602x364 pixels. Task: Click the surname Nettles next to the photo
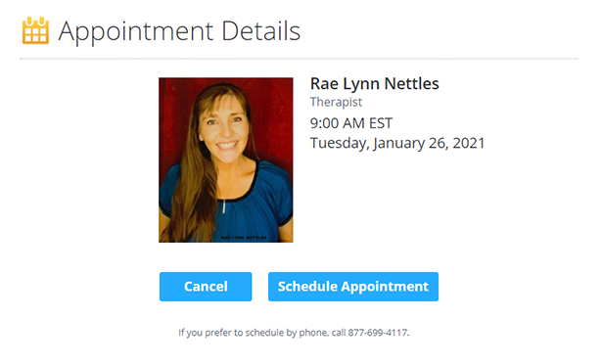coord(411,83)
